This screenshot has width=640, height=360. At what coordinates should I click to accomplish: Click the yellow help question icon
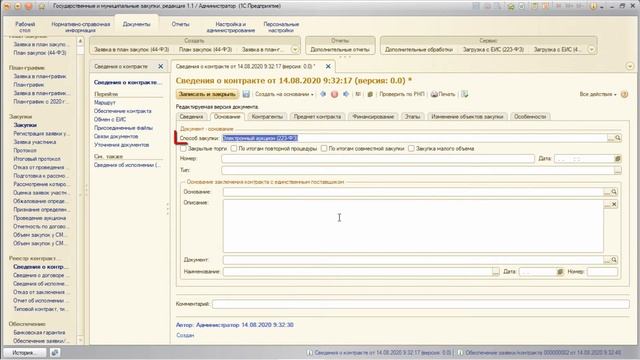pos(624,94)
